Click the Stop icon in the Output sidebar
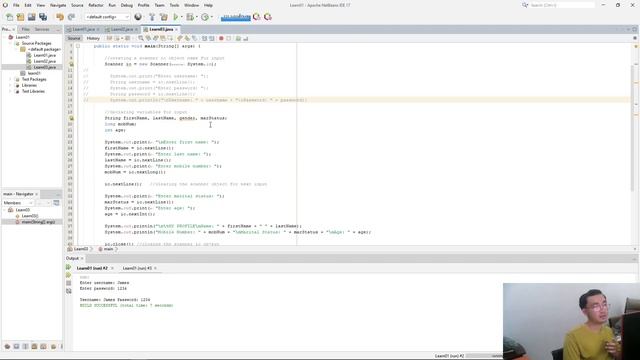640x360 pixels. pos(69,283)
